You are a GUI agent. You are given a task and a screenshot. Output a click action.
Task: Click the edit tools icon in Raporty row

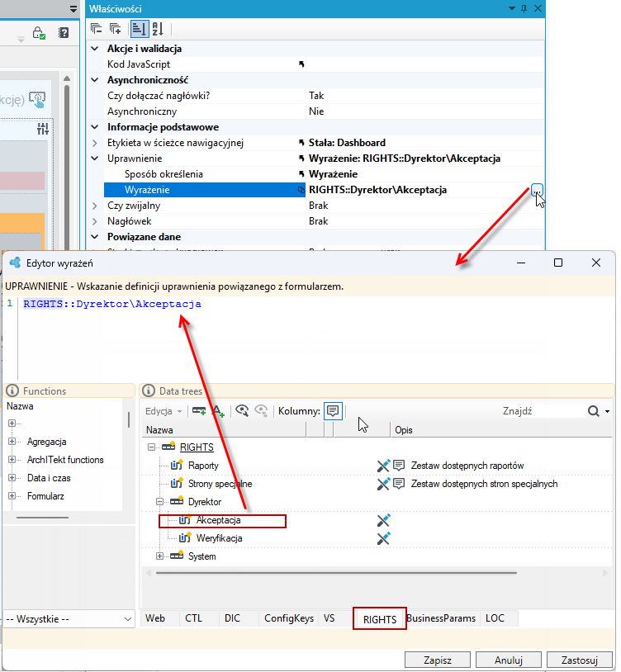coord(383,466)
